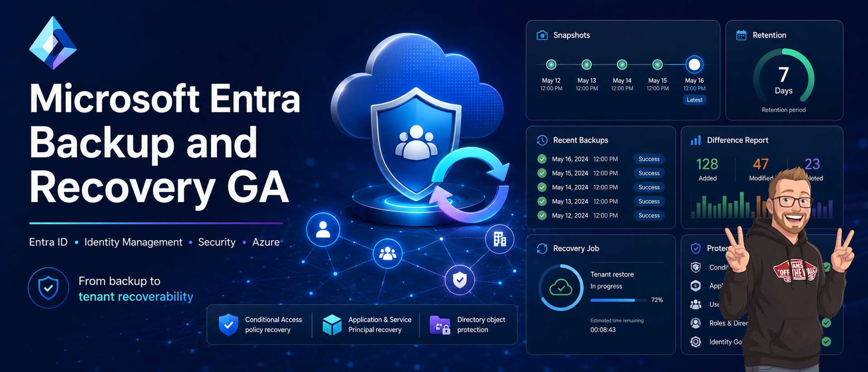The height and width of the screenshot is (372, 868).
Task: Click the circular shield icon beside From backup to
Action: [48, 288]
